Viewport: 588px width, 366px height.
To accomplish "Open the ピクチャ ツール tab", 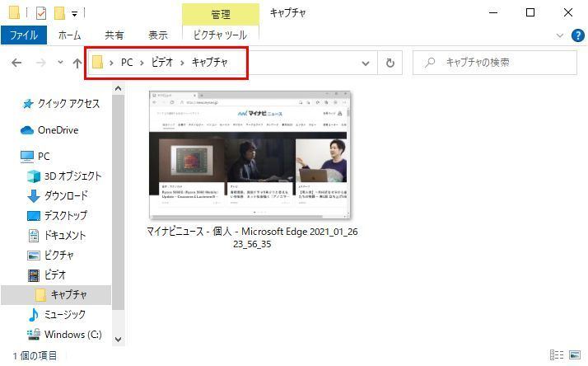I will pos(220,35).
